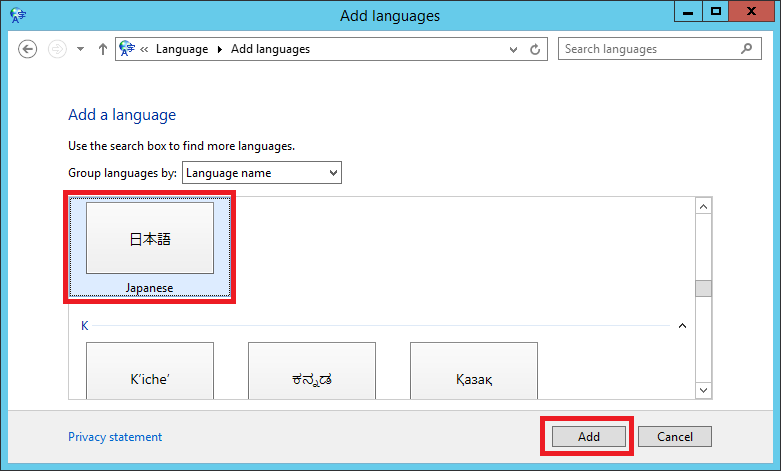The image size is (781, 471).
Task: Minimize the Add languages window
Action: pyautogui.click(x=688, y=11)
